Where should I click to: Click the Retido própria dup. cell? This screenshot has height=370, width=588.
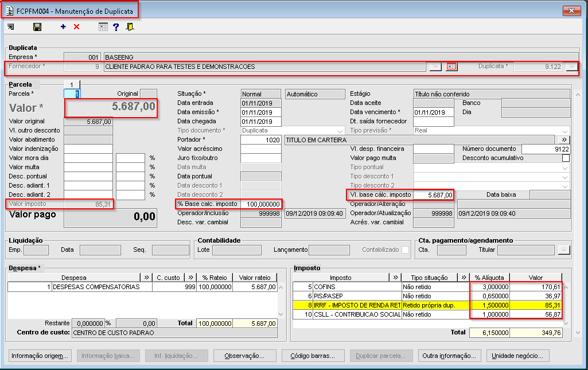point(435,305)
